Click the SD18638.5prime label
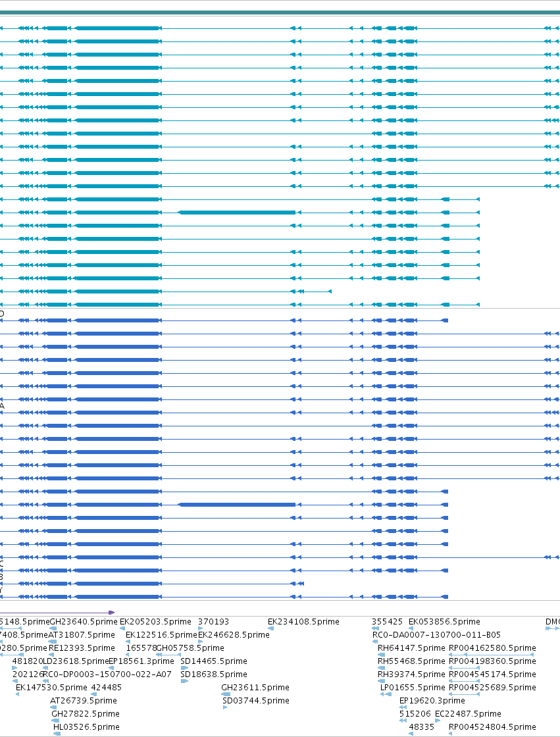The height and width of the screenshot is (737, 560). pyautogui.click(x=214, y=674)
